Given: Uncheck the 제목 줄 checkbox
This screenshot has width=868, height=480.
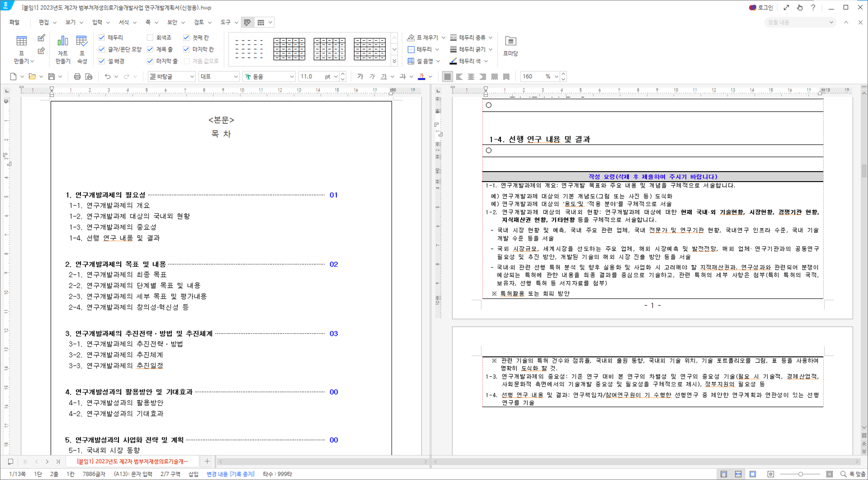Looking at the screenshot, I should (x=150, y=50).
